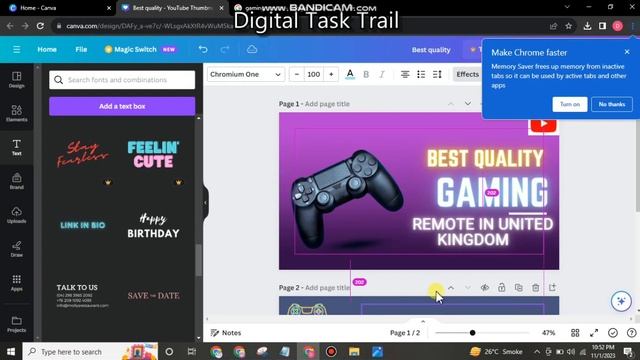Image resolution: width=640 pixels, height=360 pixels.
Task: Toggle bulleted list formatting
Action: tap(421, 74)
